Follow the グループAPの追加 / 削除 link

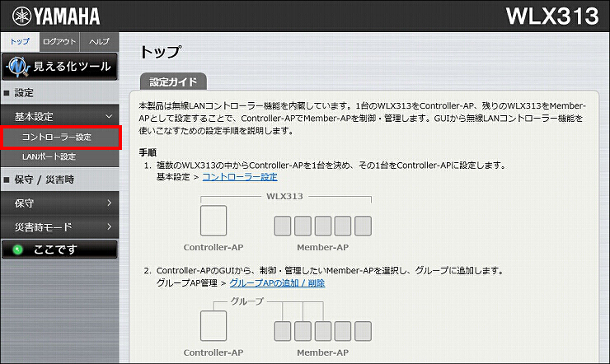point(277,282)
